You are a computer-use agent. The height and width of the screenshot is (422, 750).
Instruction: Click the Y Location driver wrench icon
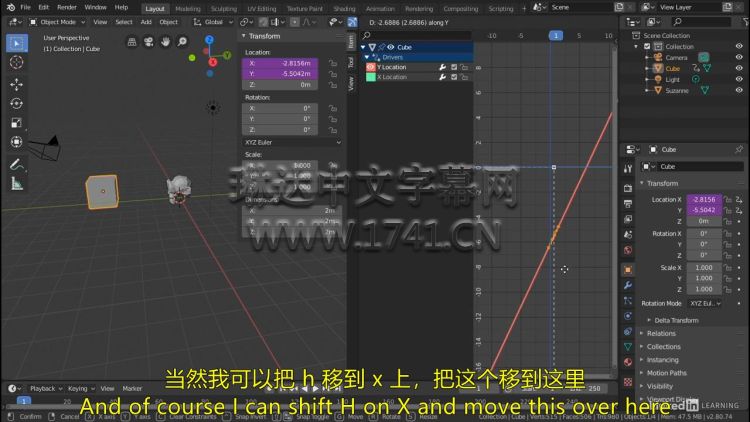[x=442, y=67]
